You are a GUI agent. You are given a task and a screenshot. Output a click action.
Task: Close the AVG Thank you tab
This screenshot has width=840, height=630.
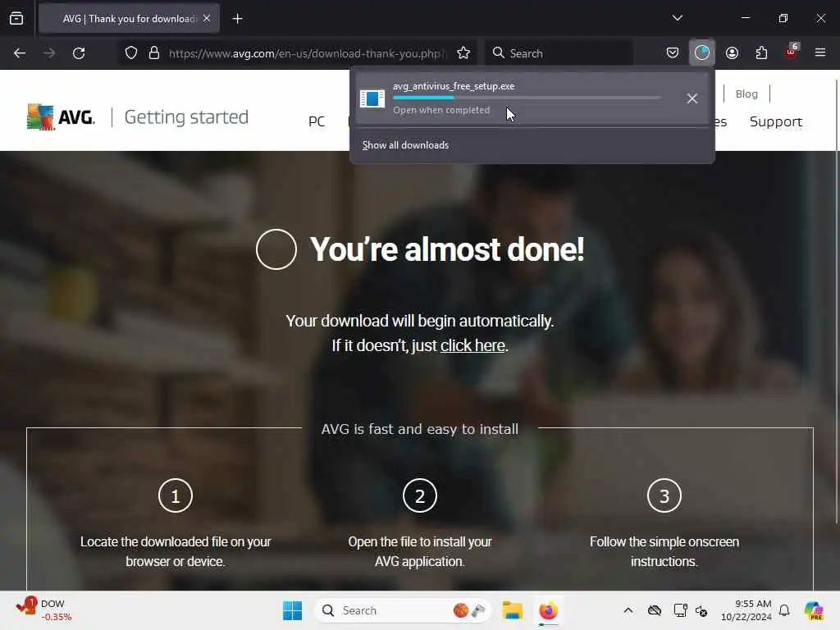tap(207, 18)
